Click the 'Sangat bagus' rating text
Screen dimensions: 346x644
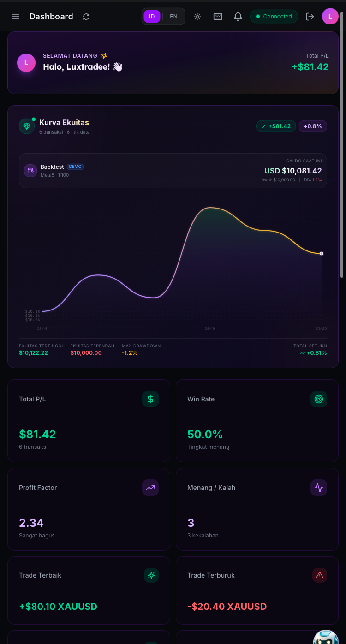tap(37, 536)
